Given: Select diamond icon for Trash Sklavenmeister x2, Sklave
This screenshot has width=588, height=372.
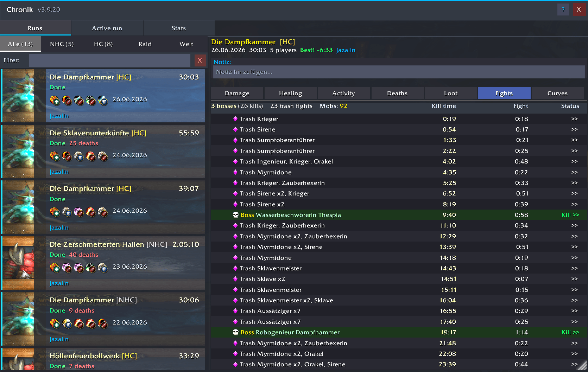Looking at the screenshot, I should 235,300.
